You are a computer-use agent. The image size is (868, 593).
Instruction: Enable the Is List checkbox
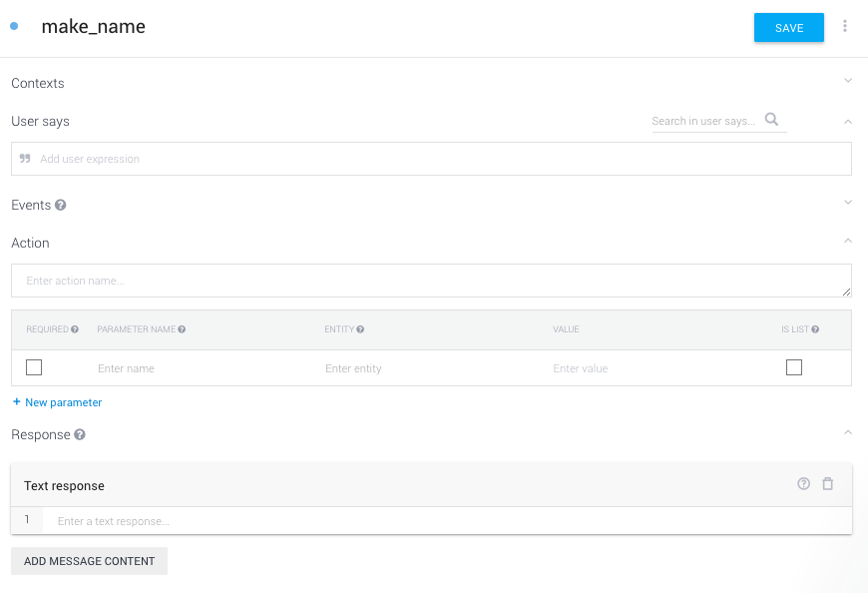pos(794,367)
